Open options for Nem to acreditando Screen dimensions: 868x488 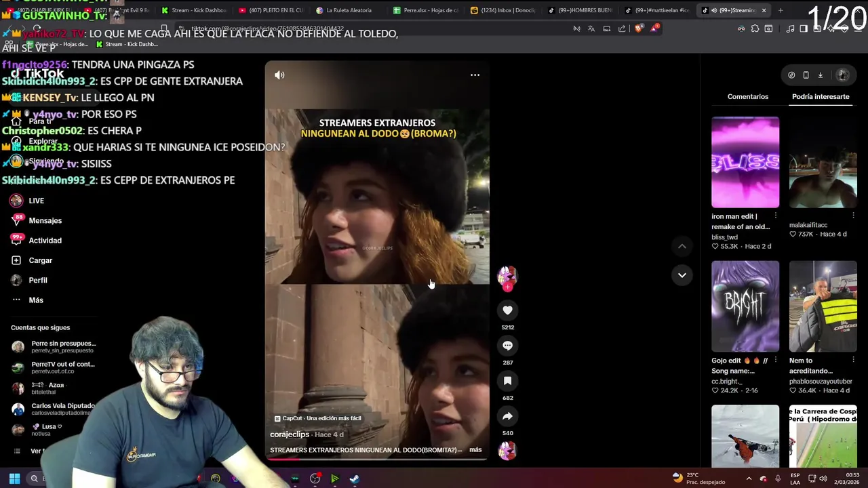coord(853,360)
